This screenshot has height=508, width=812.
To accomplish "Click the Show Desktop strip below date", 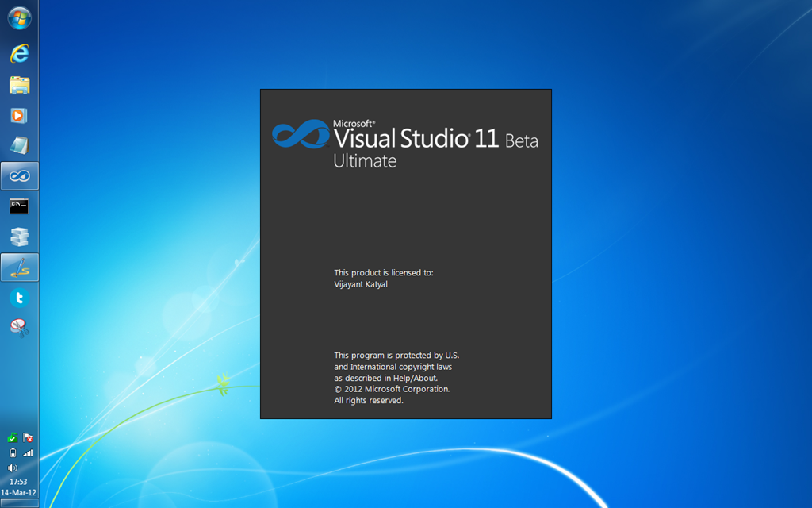I will (19, 503).
